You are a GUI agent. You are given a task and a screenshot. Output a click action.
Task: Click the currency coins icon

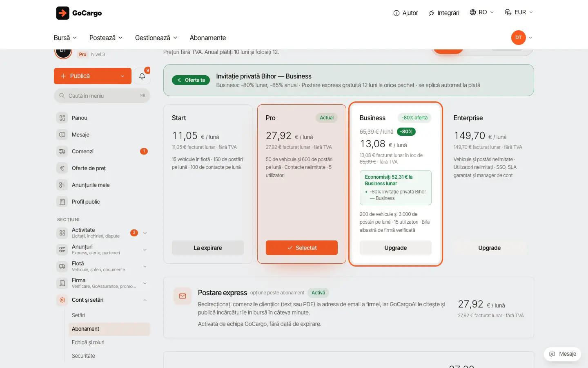coord(508,12)
